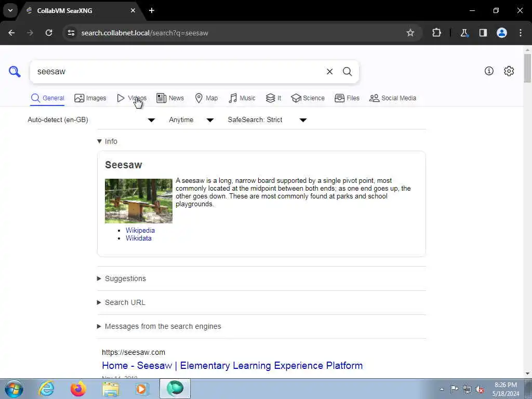This screenshot has width=532, height=399.
Task: Open Home - Seesaw result link
Action: (232, 365)
